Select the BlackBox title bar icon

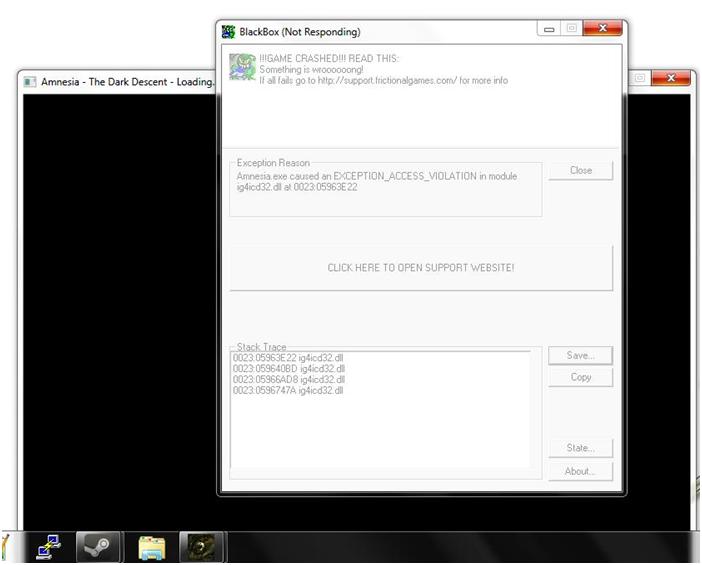coord(228,32)
